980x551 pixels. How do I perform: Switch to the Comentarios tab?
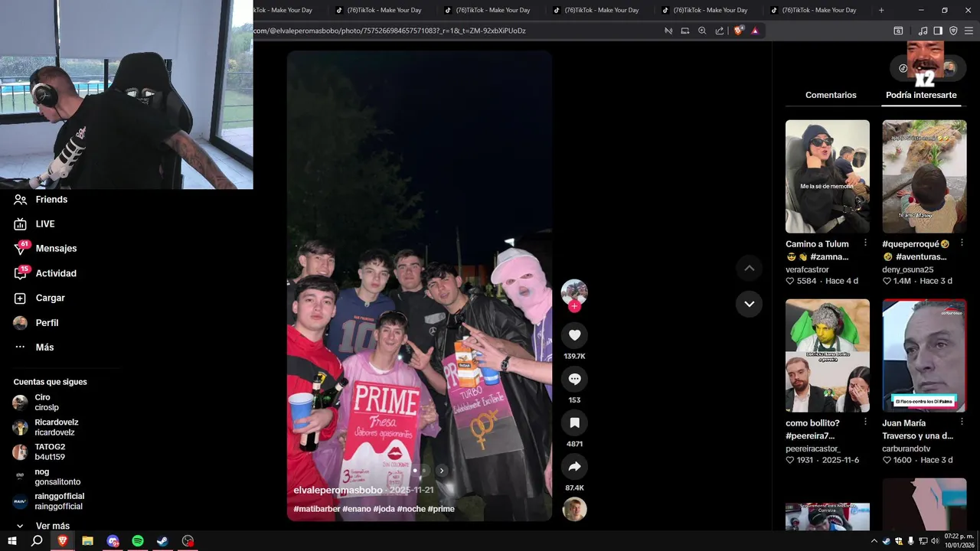(831, 95)
